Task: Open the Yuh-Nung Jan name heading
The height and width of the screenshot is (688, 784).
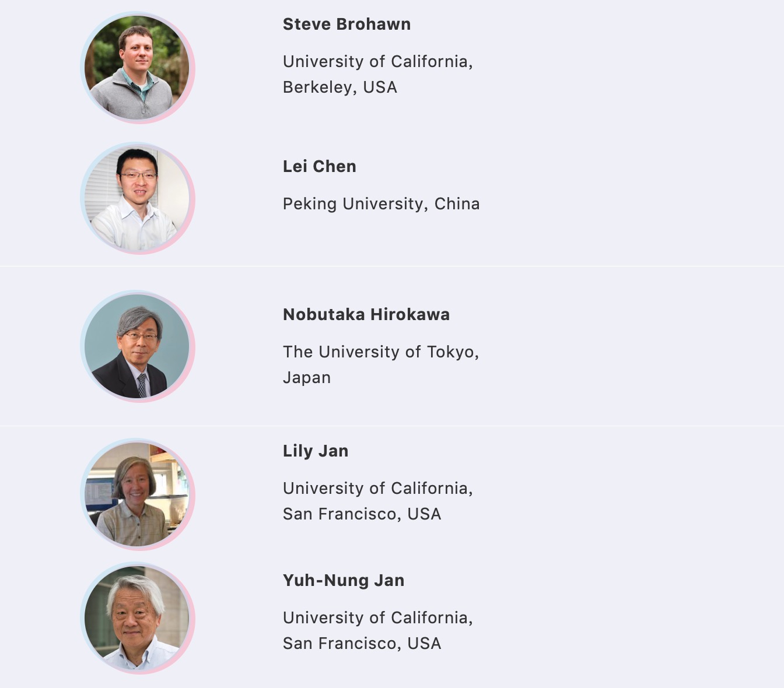Action: pyautogui.click(x=344, y=581)
